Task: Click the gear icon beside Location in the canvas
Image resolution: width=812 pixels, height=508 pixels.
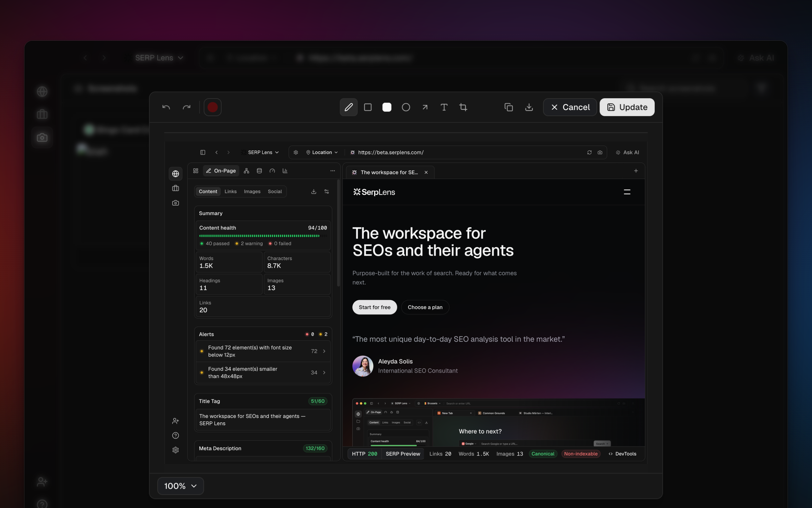Action: [x=296, y=152]
